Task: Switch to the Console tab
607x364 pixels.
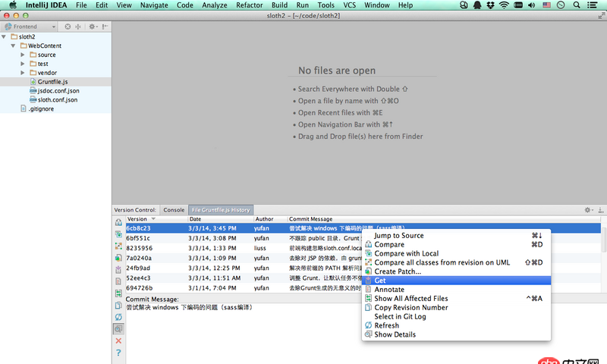Action: (174, 209)
